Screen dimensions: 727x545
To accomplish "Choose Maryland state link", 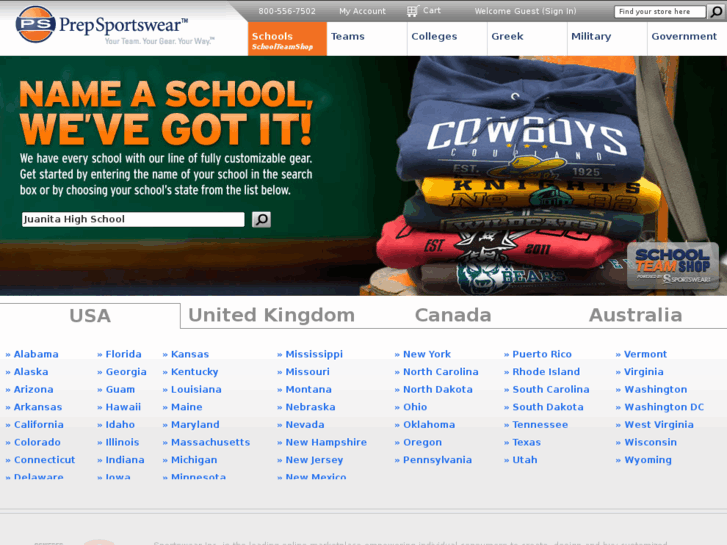I will [x=195, y=424].
